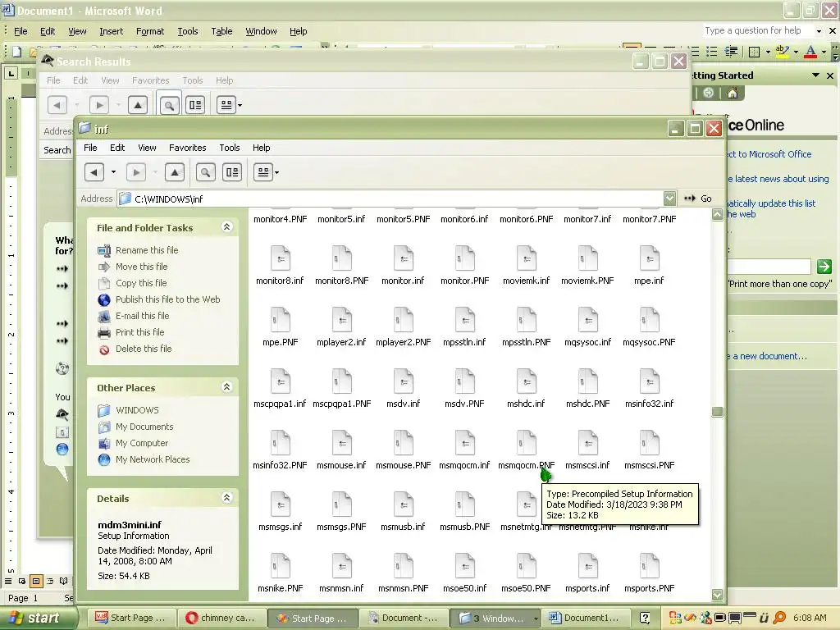Open Views dropdown arrow in inf window

click(x=277, y=172)
